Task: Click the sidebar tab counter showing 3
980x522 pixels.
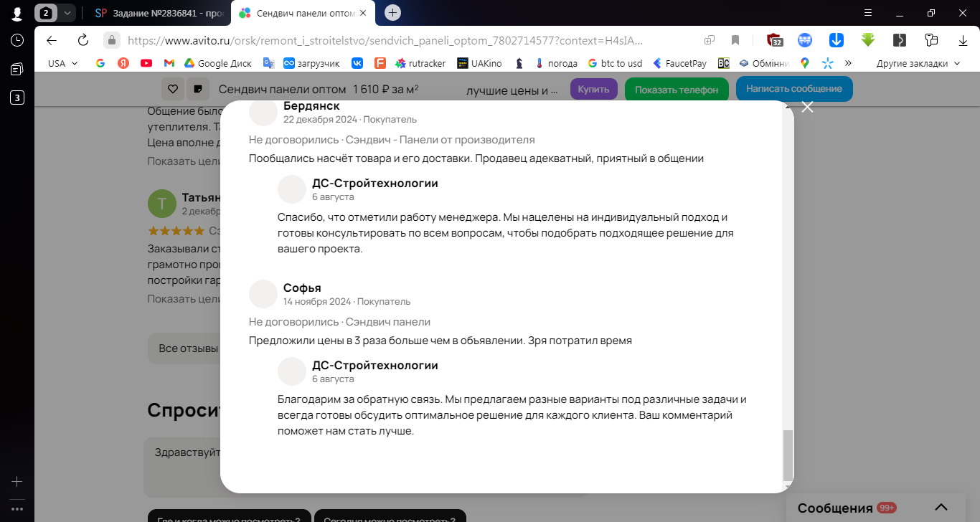Action: click(17, 98)
